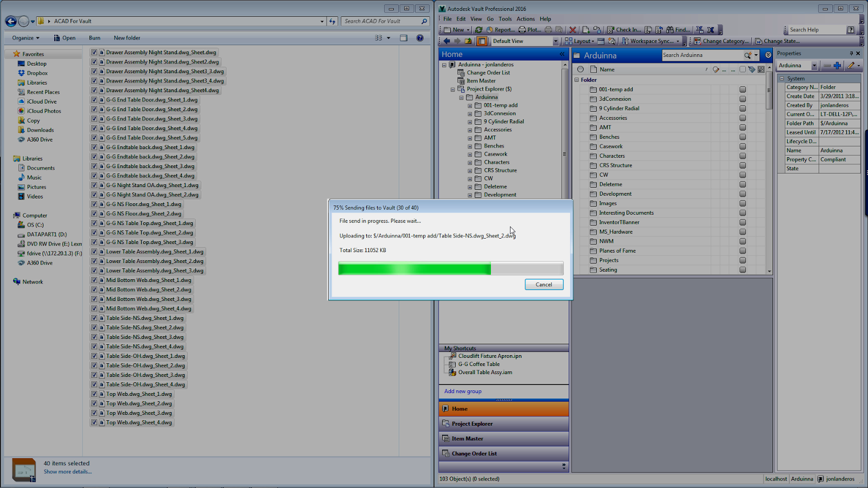The width and height of the screenshot is (868, 488).
Task: Uncheck Table Side-NS.dwg_Sheet_1.dwg checkbox
Action: pyautogui.click(x=94, y=318)
